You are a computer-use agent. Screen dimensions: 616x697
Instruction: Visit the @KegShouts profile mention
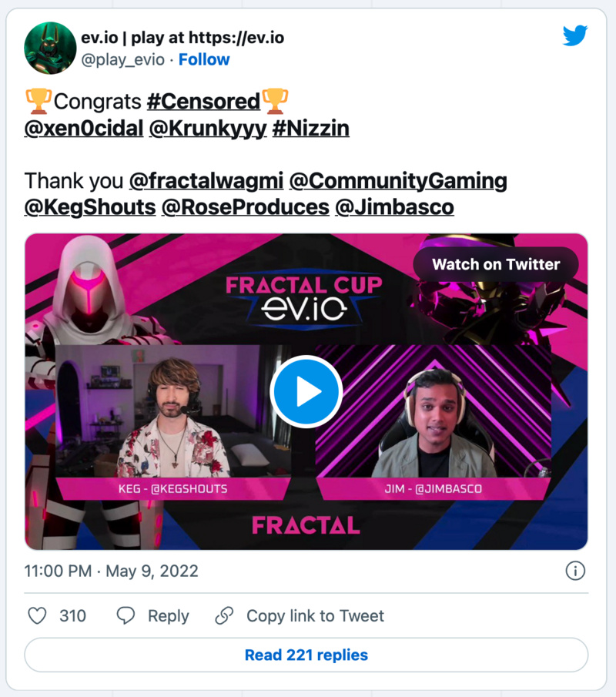(90, 207)
